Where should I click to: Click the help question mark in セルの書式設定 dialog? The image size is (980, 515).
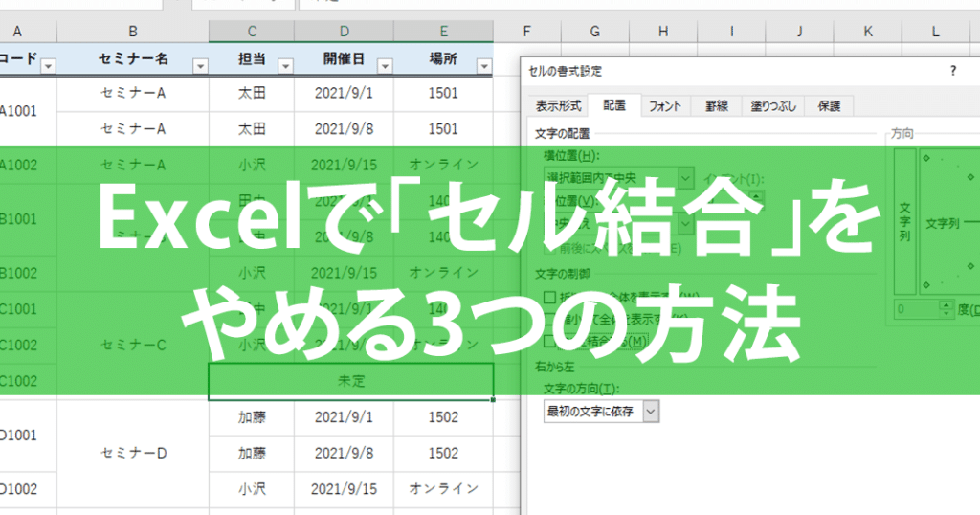coord(953,71)
